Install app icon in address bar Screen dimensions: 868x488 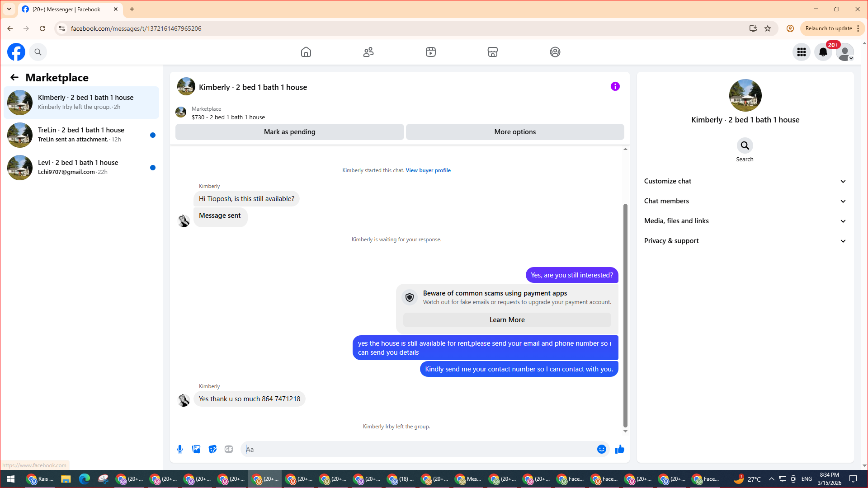(x=753, y=28)
